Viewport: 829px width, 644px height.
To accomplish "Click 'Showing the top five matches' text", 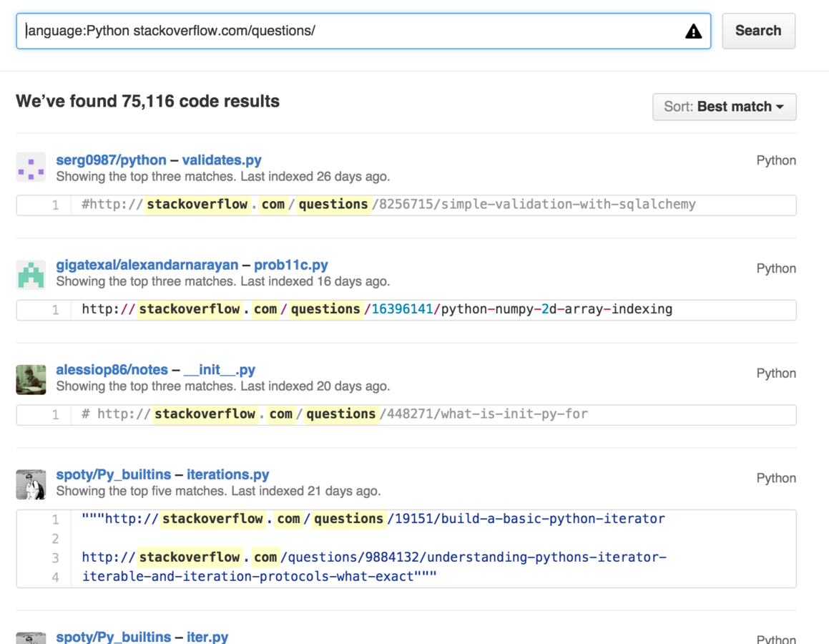I will 142,491.
